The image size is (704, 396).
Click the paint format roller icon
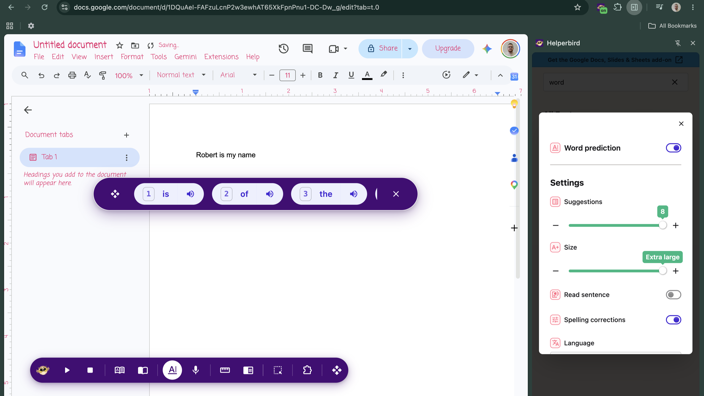tap(103, 75)
